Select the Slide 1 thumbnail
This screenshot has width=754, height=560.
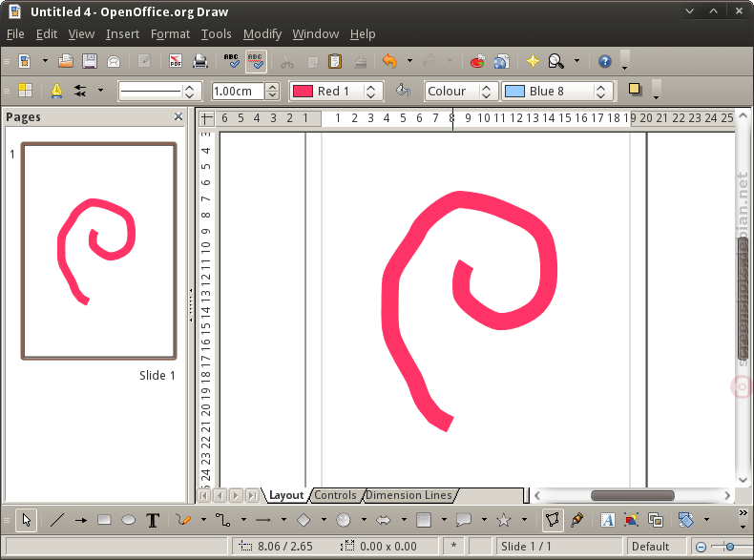[x=98, y=251]
